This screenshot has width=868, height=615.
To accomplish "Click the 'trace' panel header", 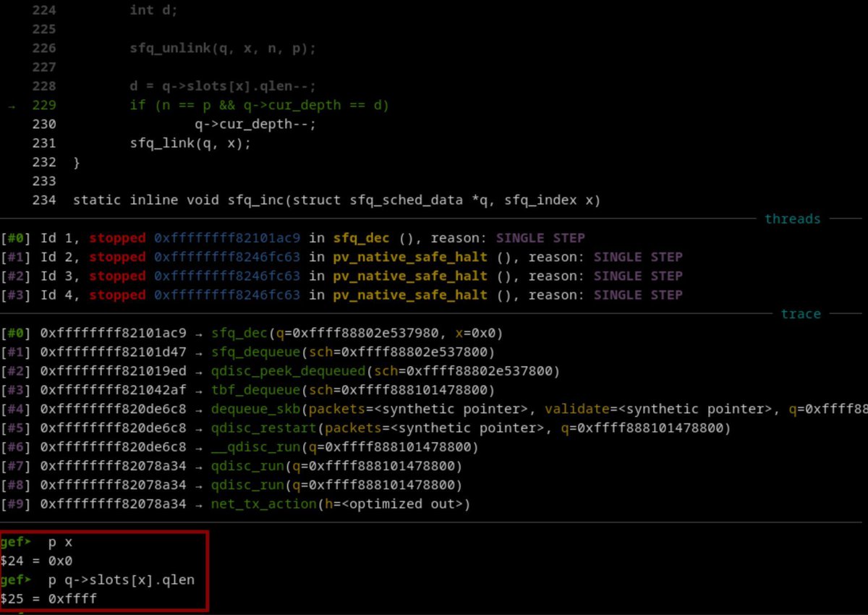I will click(x=801, y=314).
